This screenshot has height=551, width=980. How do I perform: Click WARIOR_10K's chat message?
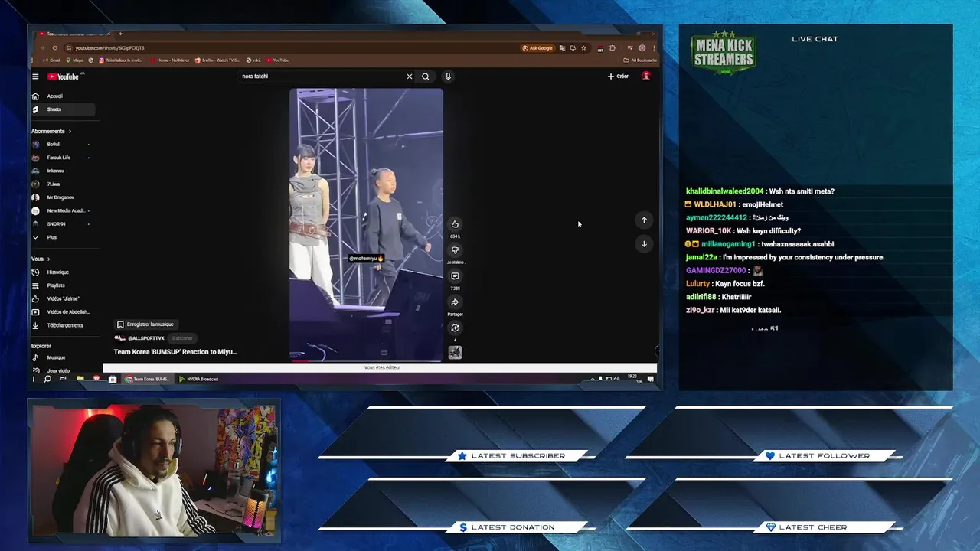(x=743, y=231)
